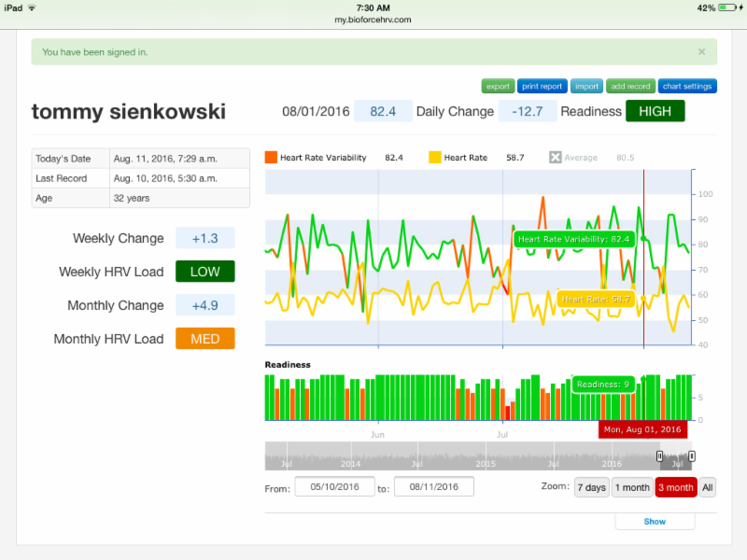Dismiss the signed-in notification banner
The width and height of the screenshot is (747, 560).
(x=701, y=52)
